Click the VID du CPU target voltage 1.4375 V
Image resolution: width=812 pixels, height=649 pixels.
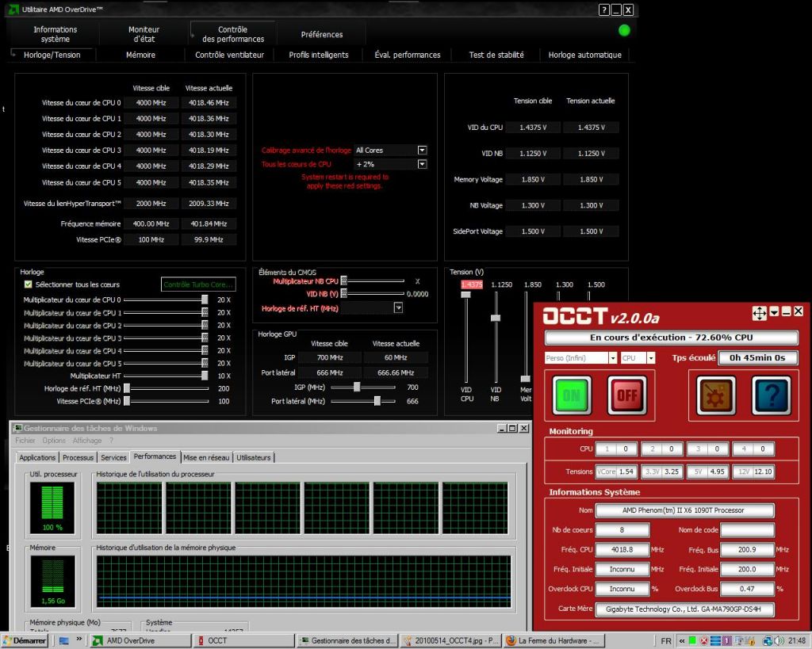click(533, 128)
